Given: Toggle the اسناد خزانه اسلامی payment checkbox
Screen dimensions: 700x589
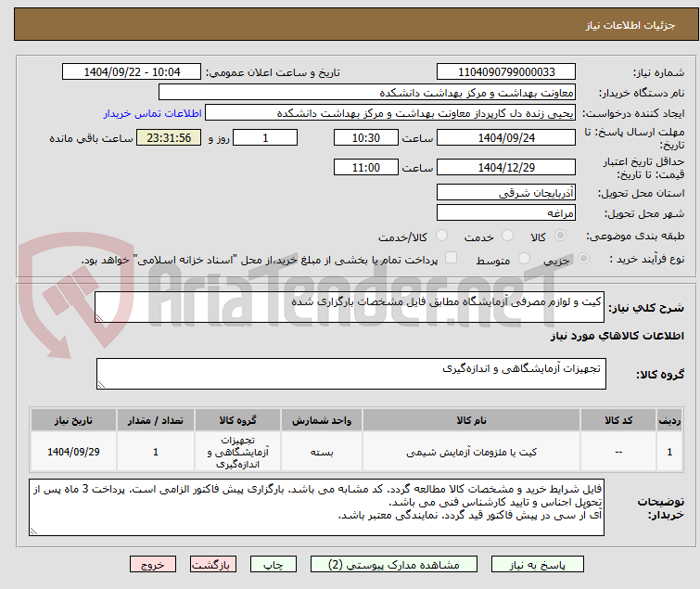Looking at the screenshot, I should pyautogui.click(x=451, y=258).
